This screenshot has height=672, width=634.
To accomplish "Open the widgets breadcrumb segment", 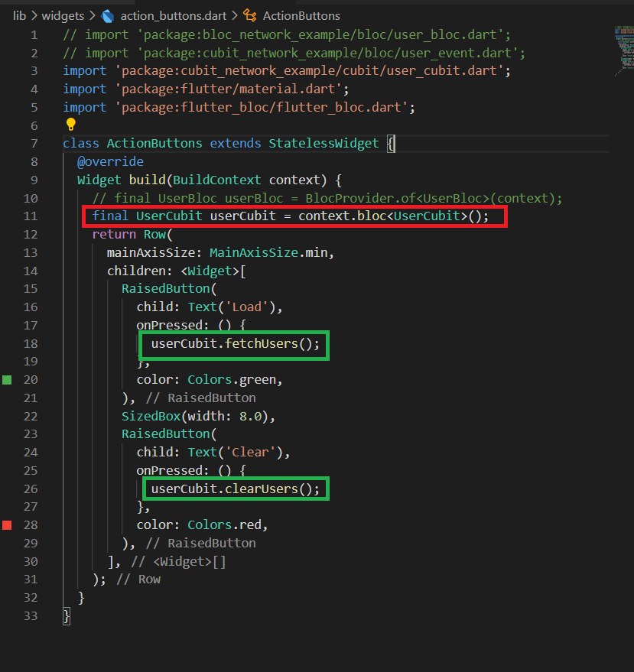I will pos(63,16).
